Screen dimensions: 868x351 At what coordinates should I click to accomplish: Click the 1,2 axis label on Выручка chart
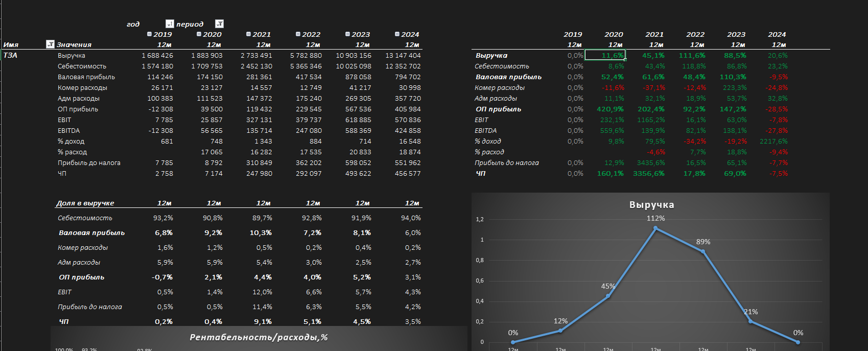pyautogui.click(x=480, y=219)
